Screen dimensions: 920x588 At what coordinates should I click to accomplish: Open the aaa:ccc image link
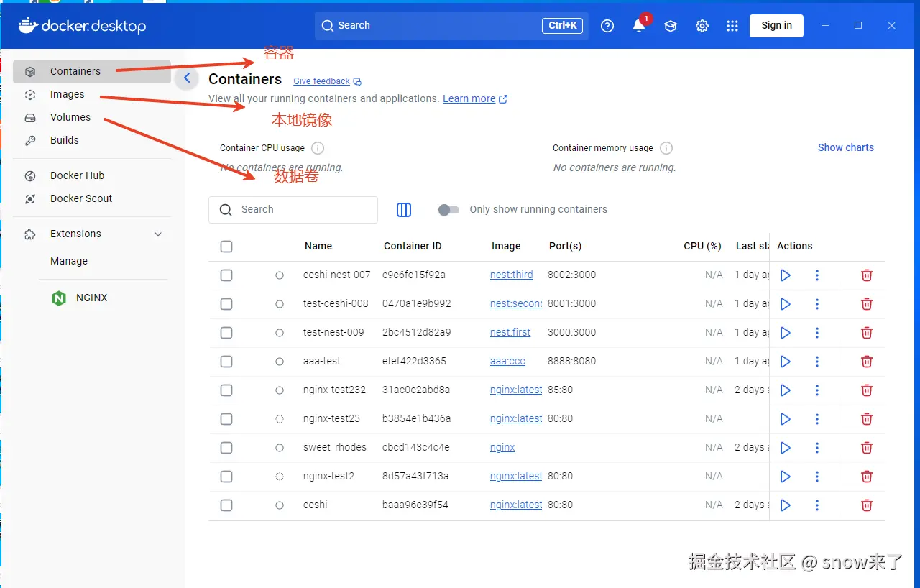pyautogui.click(x=507, y=362)
